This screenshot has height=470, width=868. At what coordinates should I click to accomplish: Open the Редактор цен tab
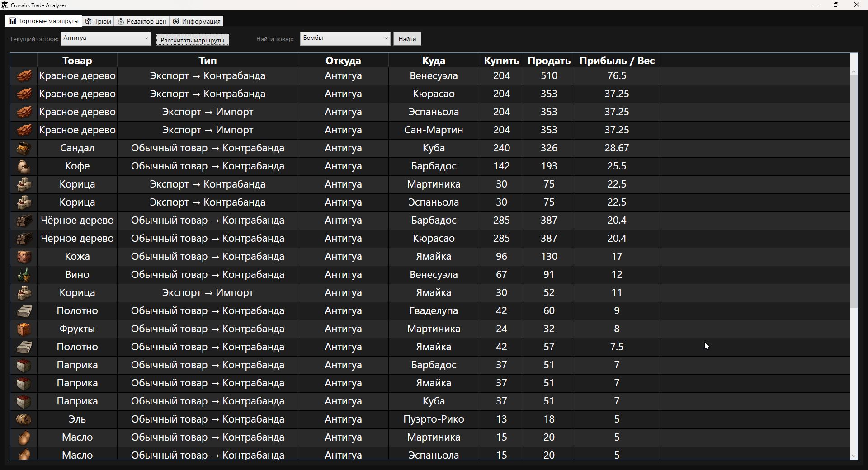pyautogui.click(x=142, y=21)
